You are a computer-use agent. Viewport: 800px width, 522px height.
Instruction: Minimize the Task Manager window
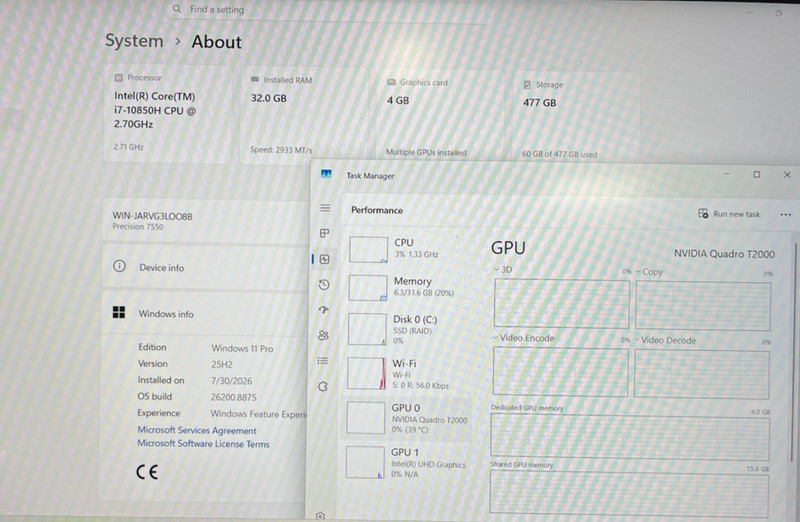(727, 174)
